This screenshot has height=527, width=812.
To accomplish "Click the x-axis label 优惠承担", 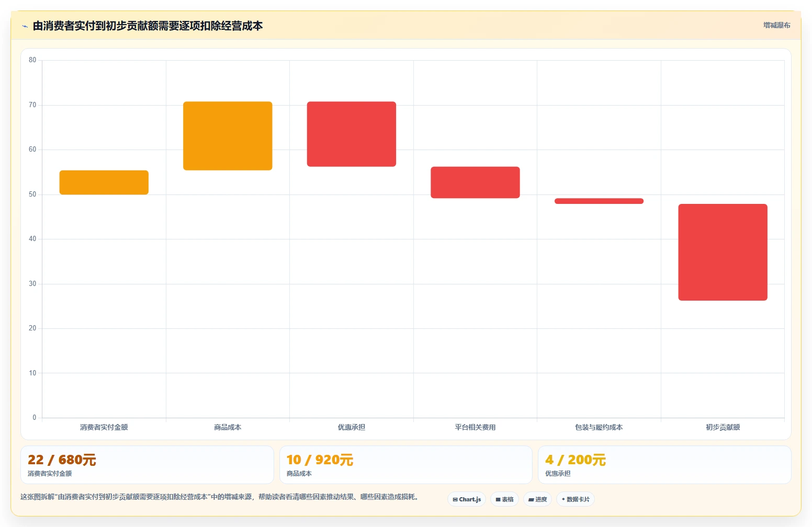I will click(x=352, y=427).
